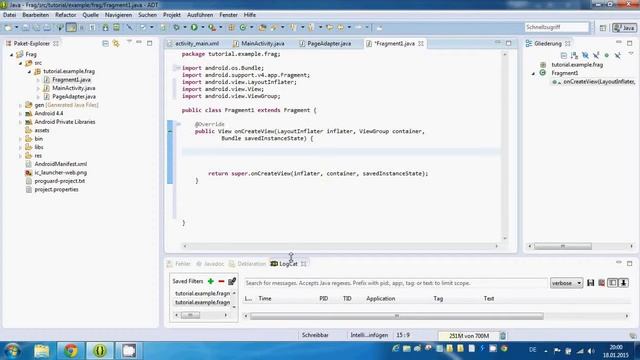Viewport: 640px width, 360px height.
Task: Click the Open Type folder toolbar icon
Action: coord(262,27)
